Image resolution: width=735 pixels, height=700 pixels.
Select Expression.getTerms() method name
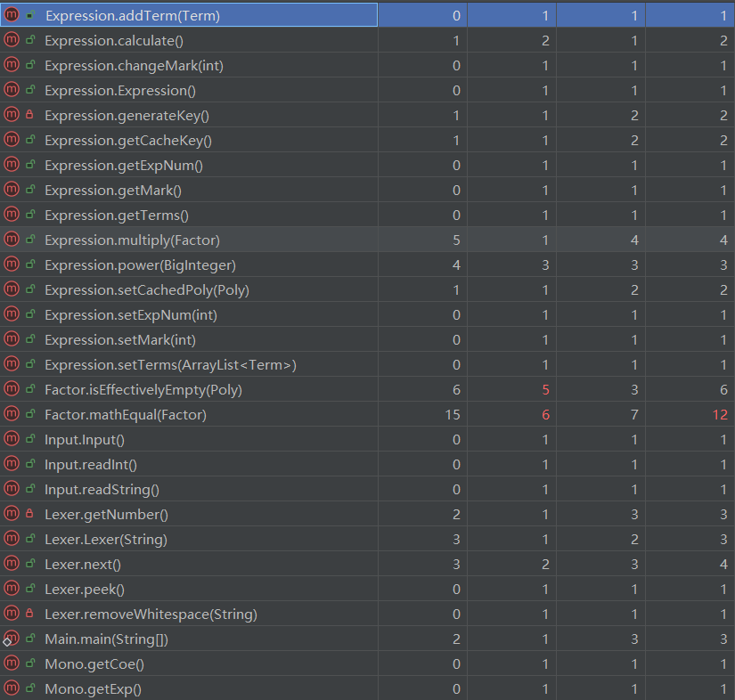coord(117,215)
